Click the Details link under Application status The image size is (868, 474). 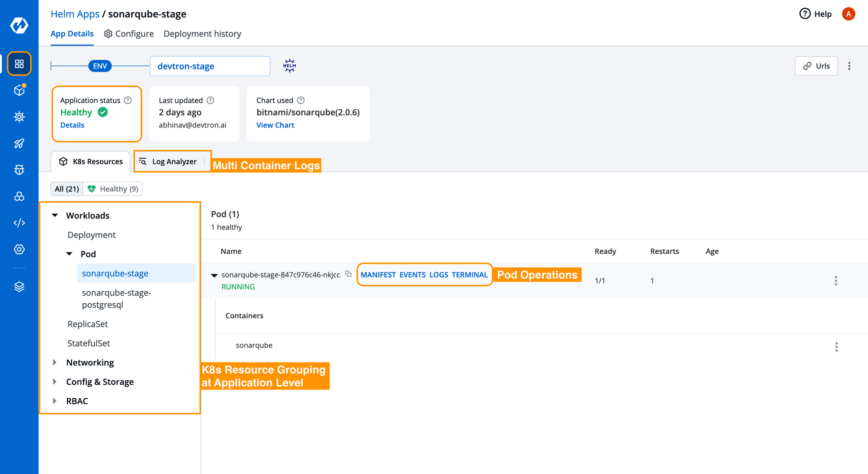pyautogui.click(x=71, y=125)
